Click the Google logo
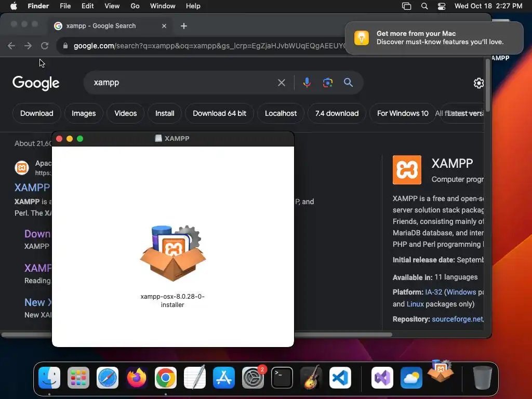The width and height of the screenshot is (532, 399). click(36, 83)
